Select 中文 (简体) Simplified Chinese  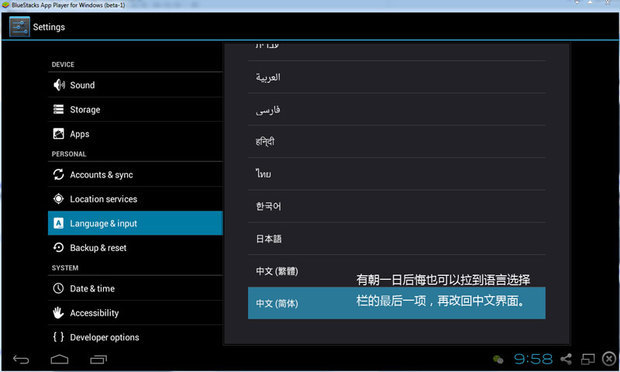[397, 303]
